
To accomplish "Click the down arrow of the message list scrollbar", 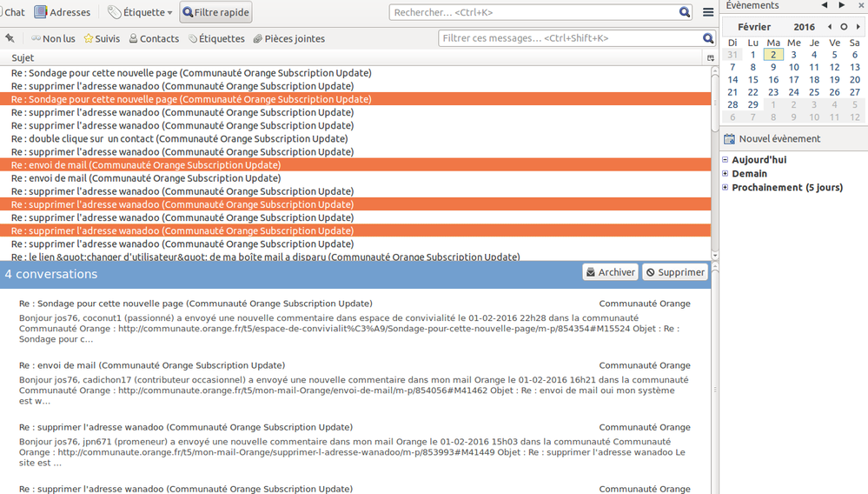I will 715,256.
